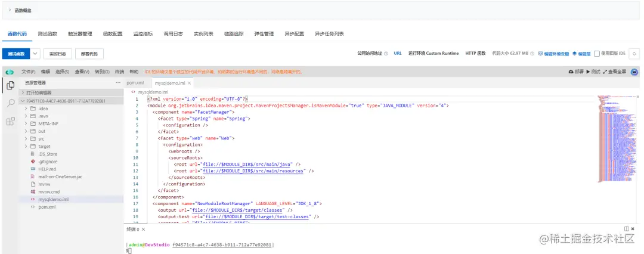The width and height of the screenshot is (644, 254).
Task: Click help icon next to 代码大小 62.97 MB
Action: (532, 54)
